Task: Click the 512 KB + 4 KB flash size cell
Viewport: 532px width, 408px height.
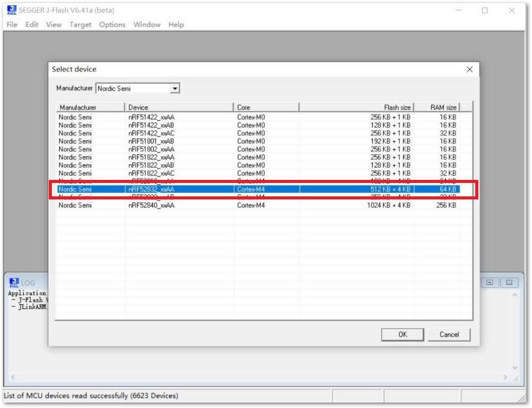Action: tap(390, 189)
